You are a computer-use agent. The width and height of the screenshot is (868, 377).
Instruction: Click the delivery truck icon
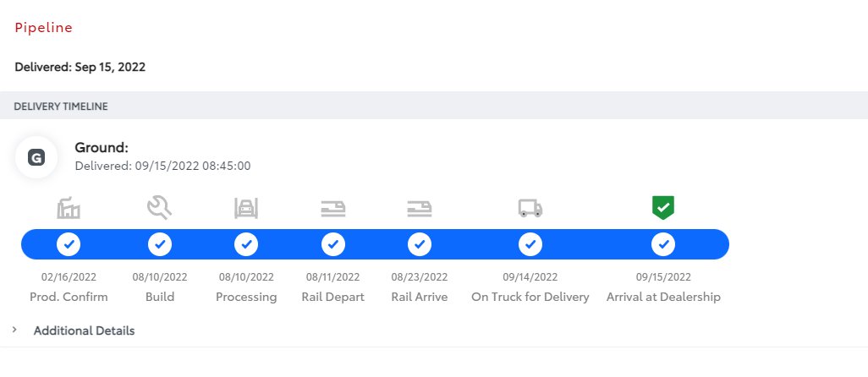(530, 208)
